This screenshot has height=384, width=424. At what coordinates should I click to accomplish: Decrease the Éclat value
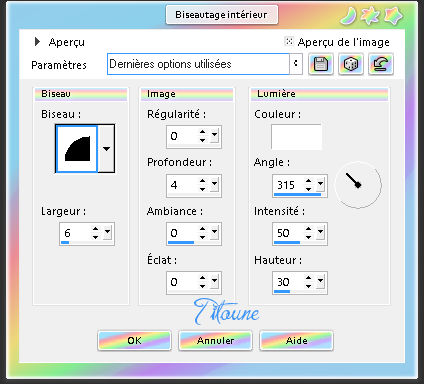(x=203, y=286)
